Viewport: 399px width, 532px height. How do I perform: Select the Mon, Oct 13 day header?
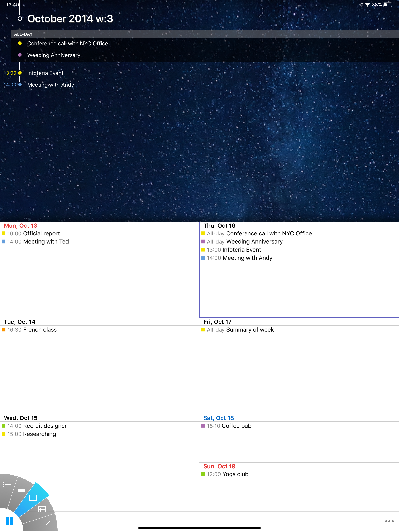[x=21, y=226]
